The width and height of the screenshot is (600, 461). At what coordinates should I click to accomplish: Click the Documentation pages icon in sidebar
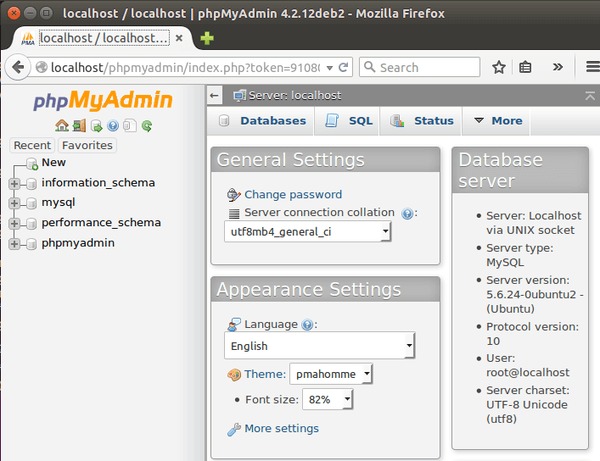pyautogui.click(x=130, y=125)
